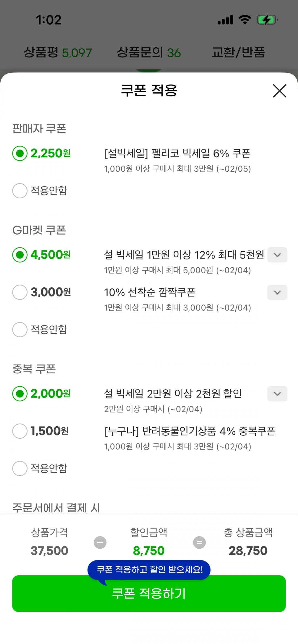Open the 상품평 5,097 reviews tab
Screen dimensions: 298x644
tap(58, 52)
